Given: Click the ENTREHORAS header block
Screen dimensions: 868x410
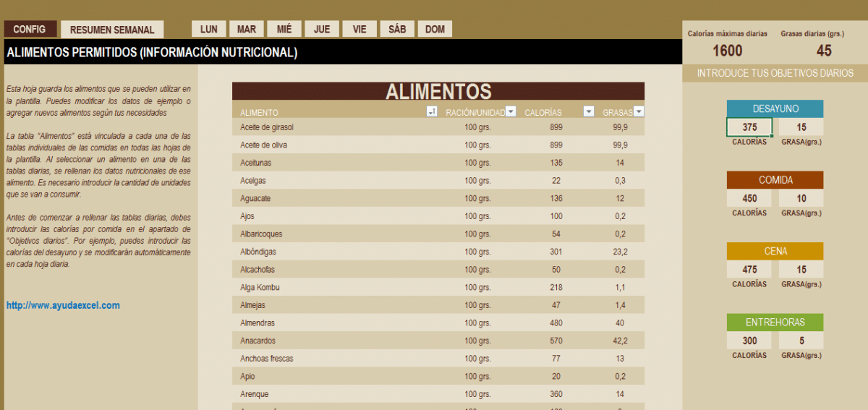Looking at the screenshot, I should point(775,322).
